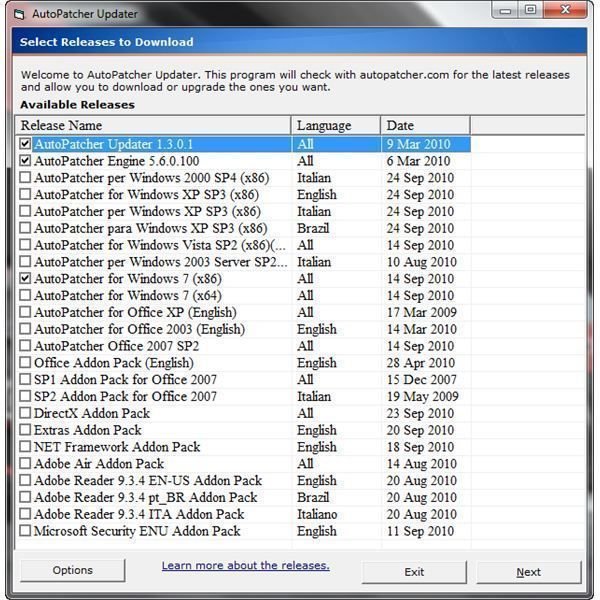
Task: Sort by Date column header
Action: [x=426, y=126]
